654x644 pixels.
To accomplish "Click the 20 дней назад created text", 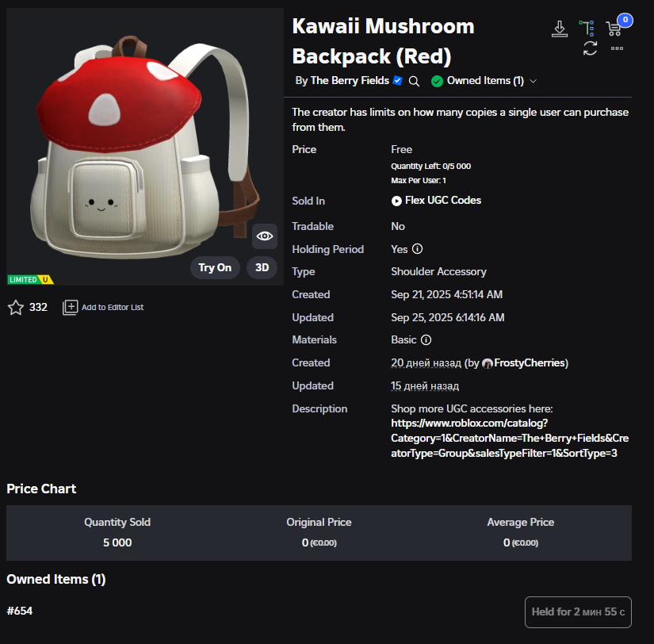I will point(426,362).
